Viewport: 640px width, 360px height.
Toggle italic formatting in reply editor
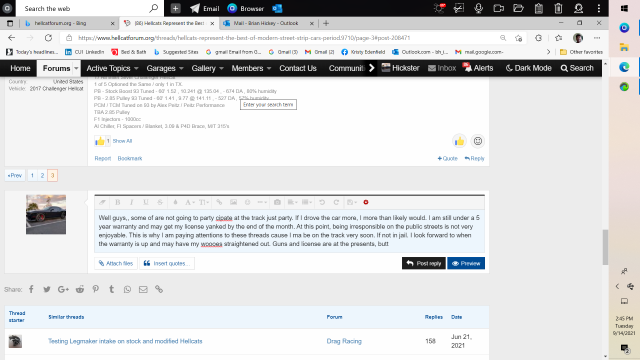(131, 202)
